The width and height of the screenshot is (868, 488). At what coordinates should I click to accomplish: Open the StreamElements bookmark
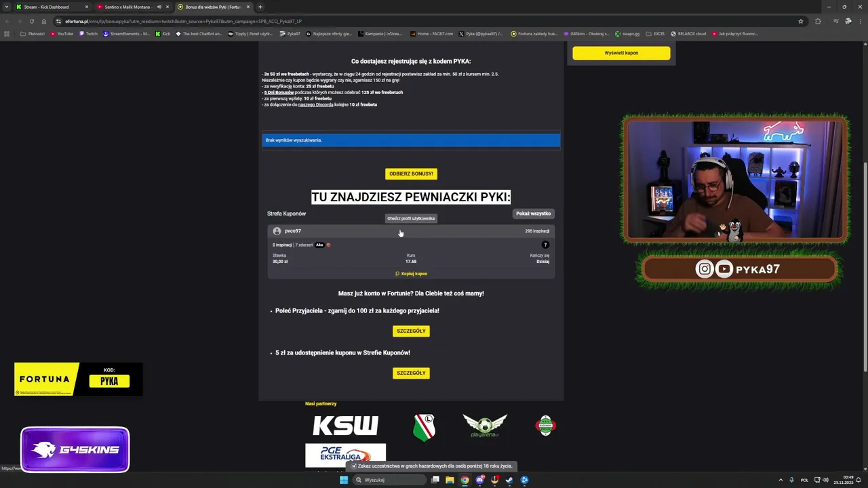tap(127, 34)
